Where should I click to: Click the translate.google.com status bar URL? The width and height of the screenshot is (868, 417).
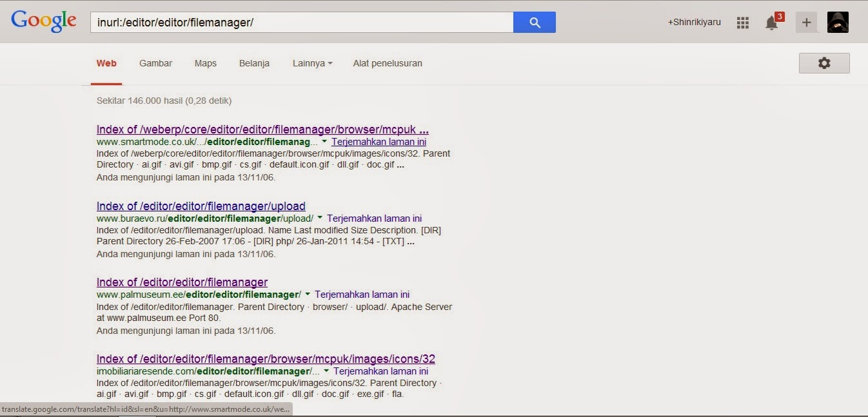pos(146,409)
